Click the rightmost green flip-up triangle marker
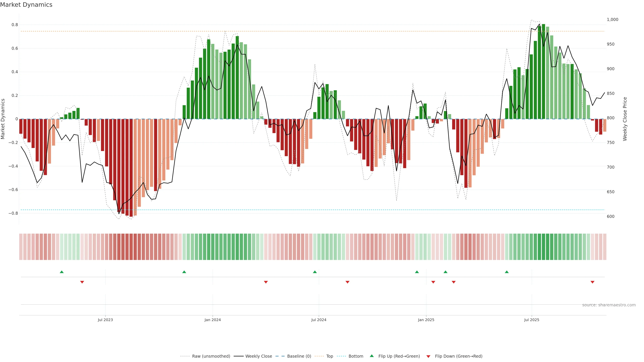644x362 pixels. pos(507,272)
